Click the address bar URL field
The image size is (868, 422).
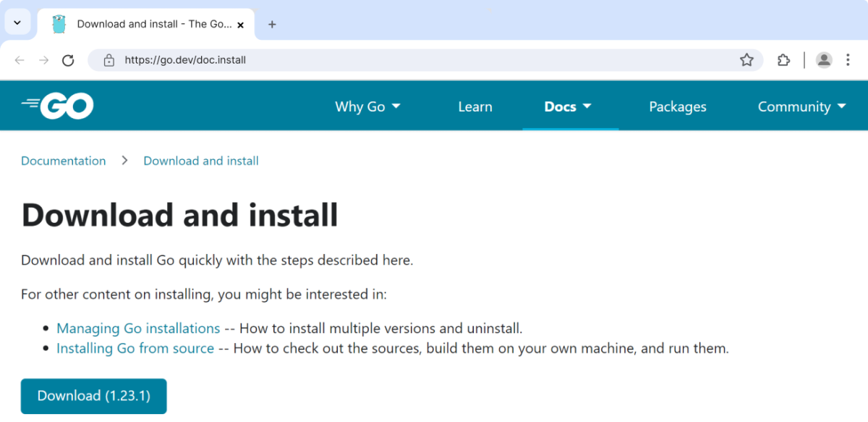tap(420, 60)
